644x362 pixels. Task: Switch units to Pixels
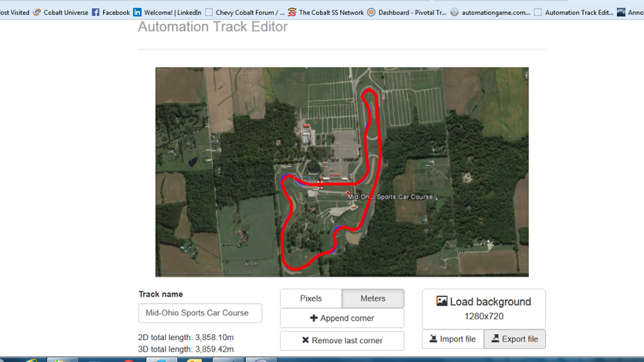311,298
